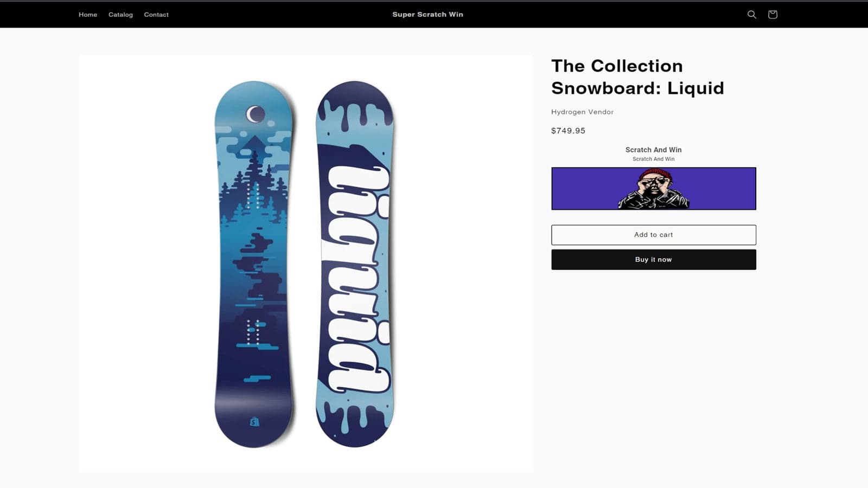Image resolution: width=868 pixels, height=488 pixels.
Task: Click the $749.95 price text
Action: tap(568, 131)
